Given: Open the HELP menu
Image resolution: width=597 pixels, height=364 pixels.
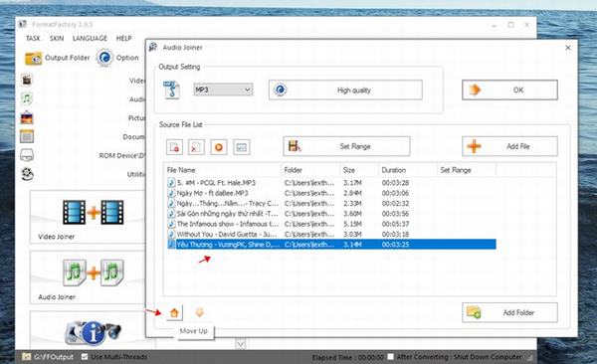Looking at the screenshot, I should point(123,38).
